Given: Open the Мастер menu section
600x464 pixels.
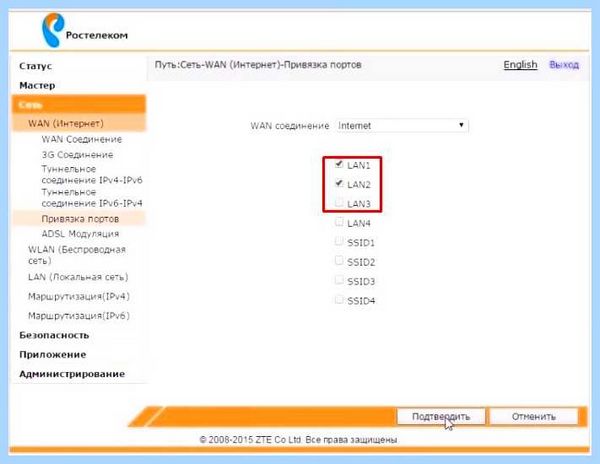Looking at the screenshot, I should [x=37, y=85].
